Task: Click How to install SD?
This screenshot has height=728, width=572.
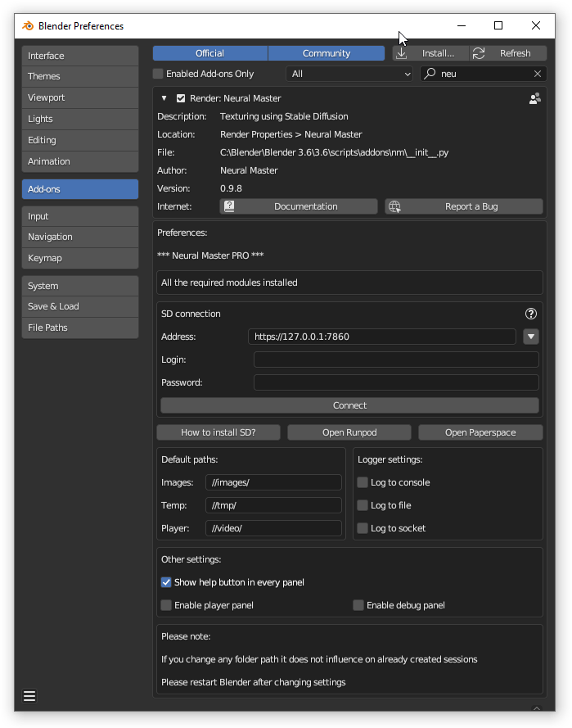Action: tap(218, 432)
